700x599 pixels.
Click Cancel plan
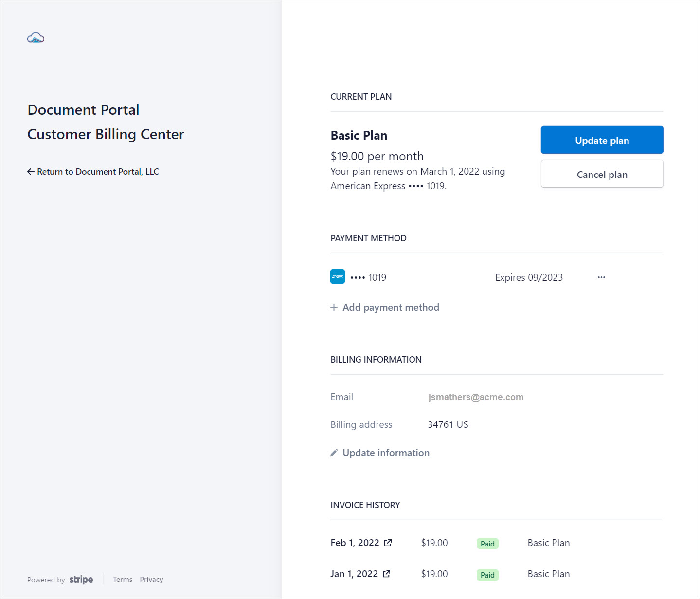click(602, 174)
